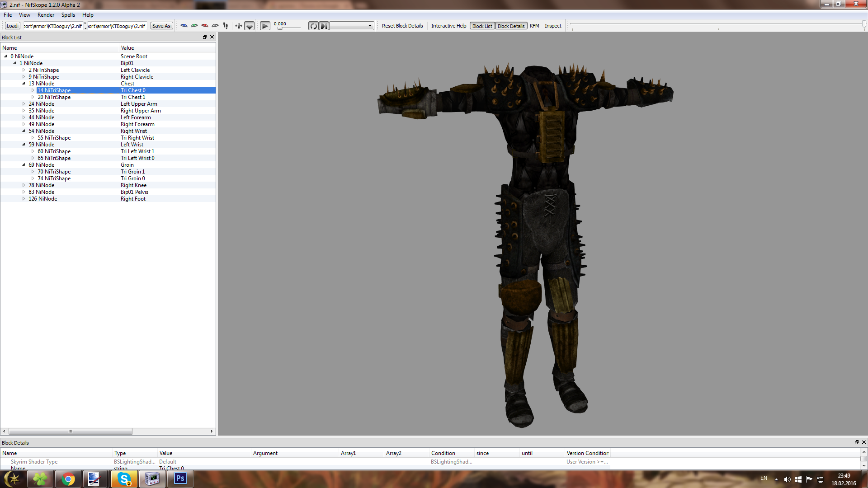Collapse the 0 NiNode Scene Root
The width and height of the screenshot is (868, 488).
[5, 56]
